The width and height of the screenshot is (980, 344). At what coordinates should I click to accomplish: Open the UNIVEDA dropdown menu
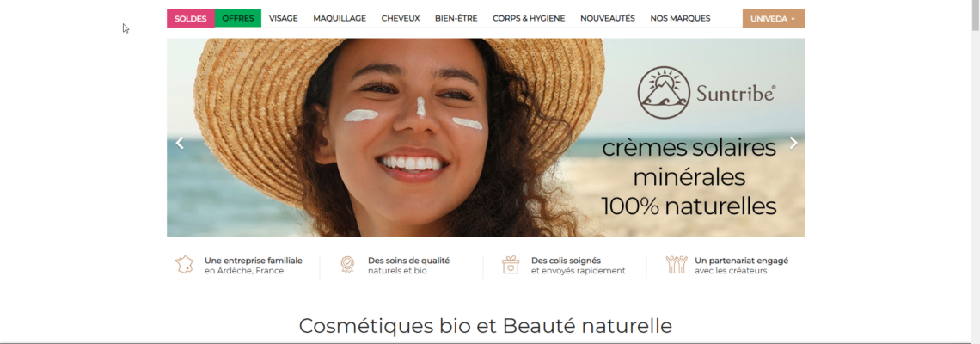773,19
